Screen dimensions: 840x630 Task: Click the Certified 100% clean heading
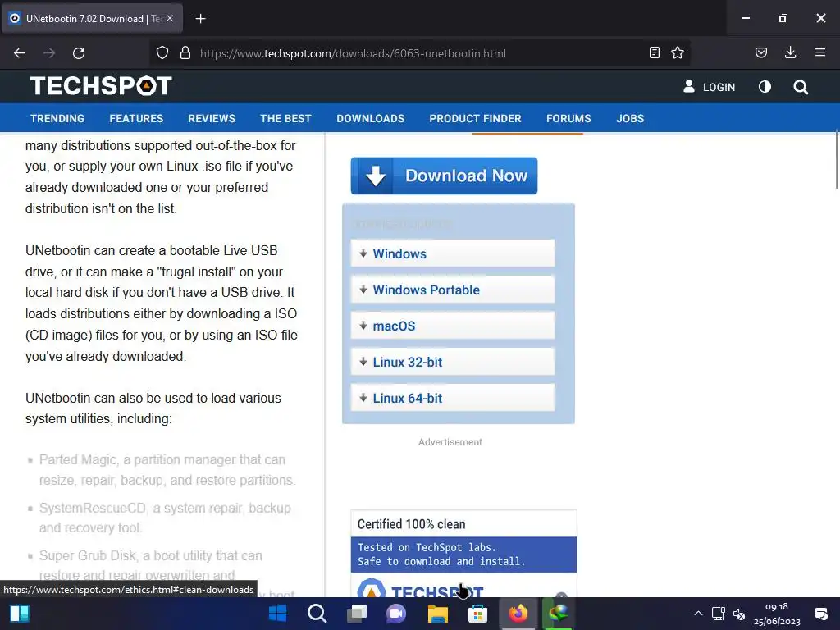tap(412, 524)
